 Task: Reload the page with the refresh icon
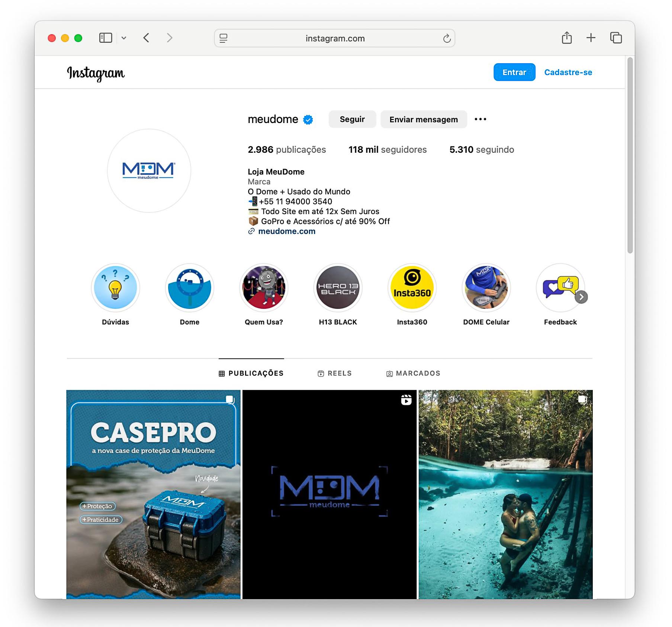[447, 38]
